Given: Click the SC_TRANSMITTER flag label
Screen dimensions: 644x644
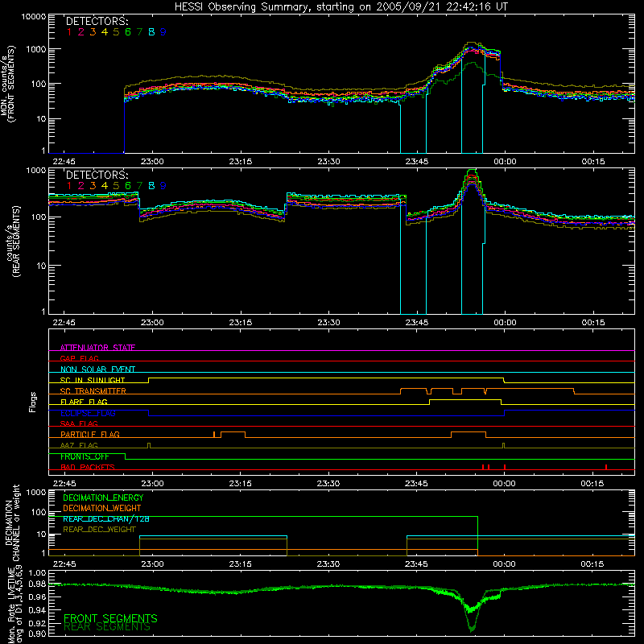Looking at the screenshot, I should 93,390.
